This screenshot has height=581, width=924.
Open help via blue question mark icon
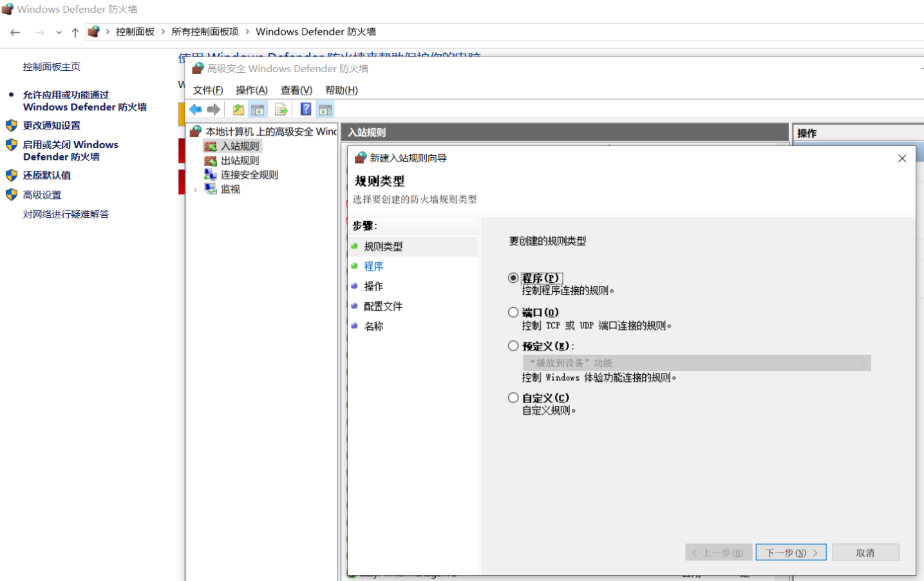[306, 110]
